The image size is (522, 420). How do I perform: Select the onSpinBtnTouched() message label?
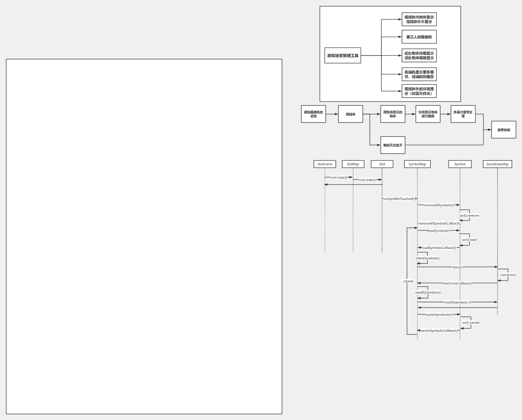399,199
